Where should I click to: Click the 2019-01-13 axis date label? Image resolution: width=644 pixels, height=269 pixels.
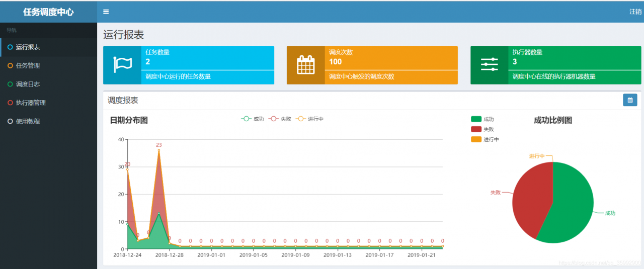(338, 255)
